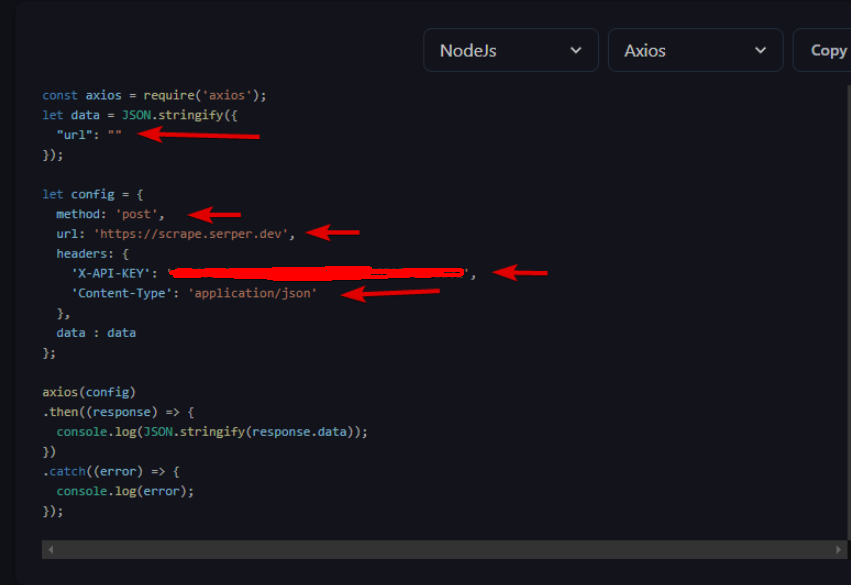Click the axios(config) call line
Image resolution: width=851 pixels, height=585 pixels.
point(89,392)
